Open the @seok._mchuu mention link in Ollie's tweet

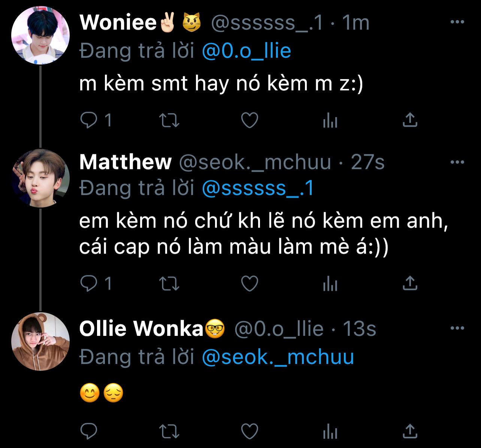pyautogui.click(x=278, y=357)
